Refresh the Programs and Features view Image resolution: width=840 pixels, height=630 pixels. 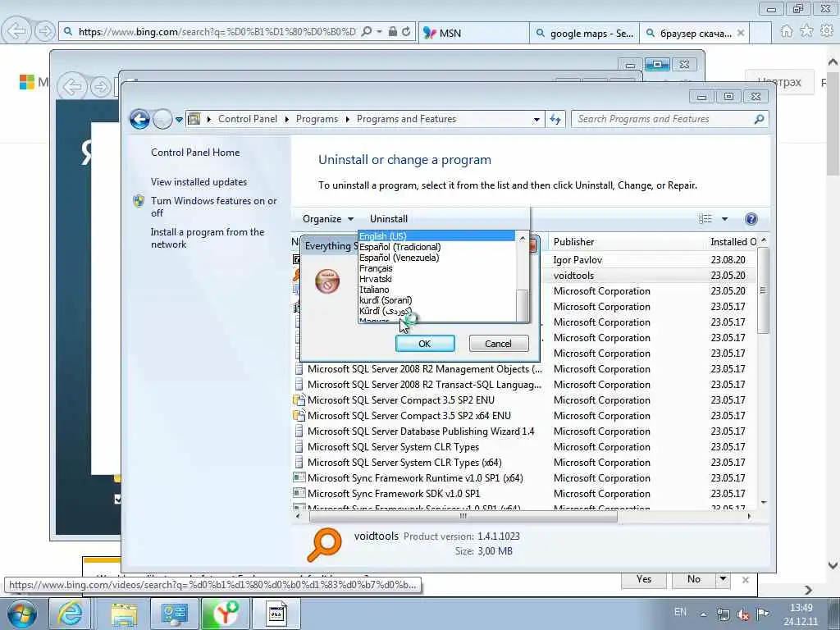[555, 120]
